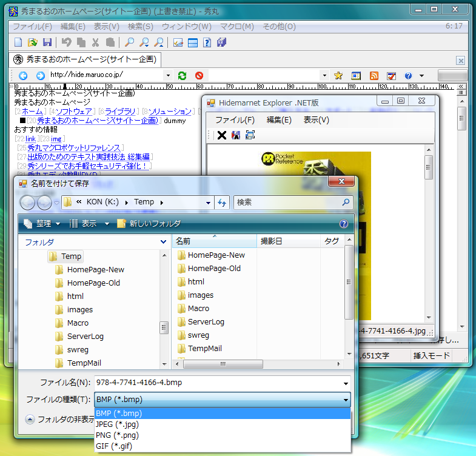476x456 pixels.
Task: Open the ファイル(F) menu in Hidemarnet Explorer
Action: pos(235,120)
